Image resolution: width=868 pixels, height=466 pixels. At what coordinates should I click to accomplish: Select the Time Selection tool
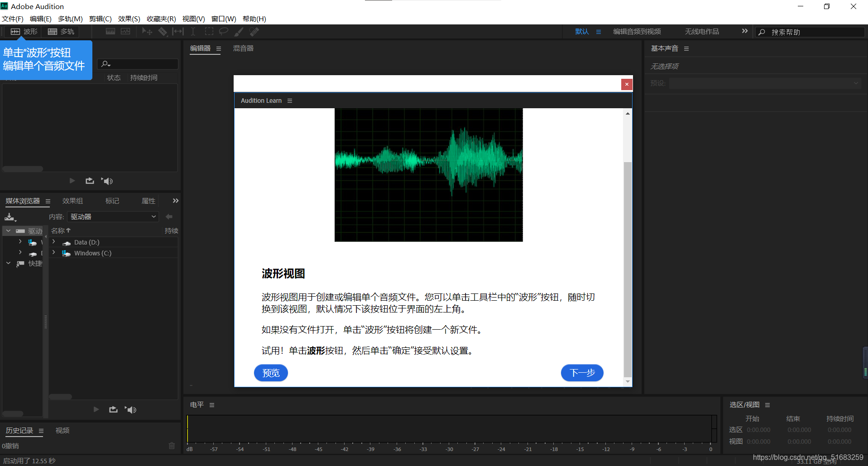point(193,32)
